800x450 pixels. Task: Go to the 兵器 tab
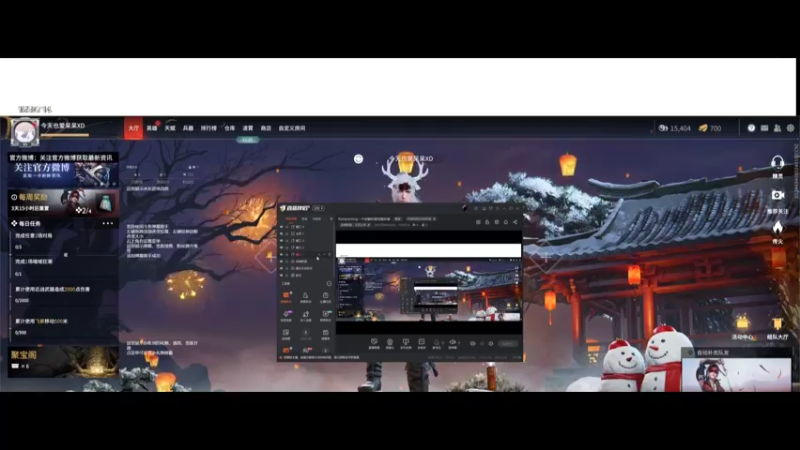point(188,128)
